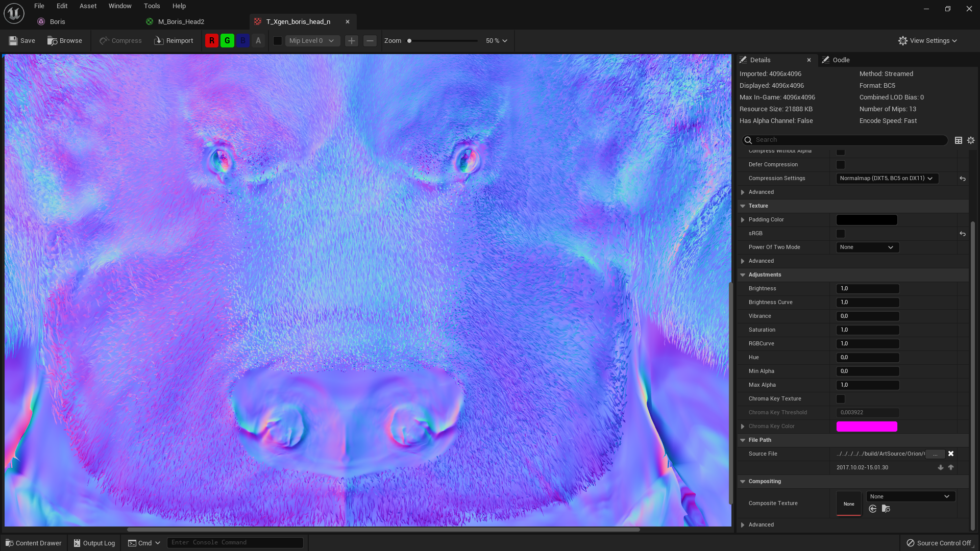
Task: Expand Advanced under Power Of Two Mode
Action: (x=743, y=261)
